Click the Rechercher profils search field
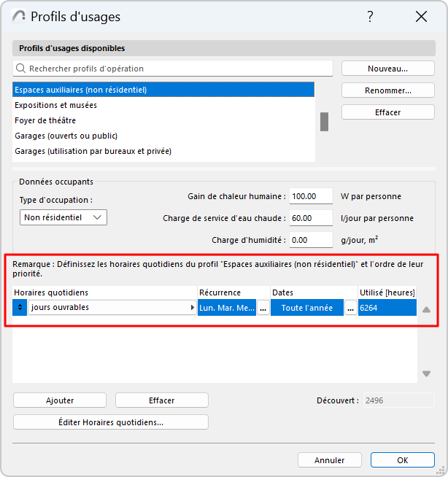This screenshot has width=448, height=477. (x=175, y=69)
